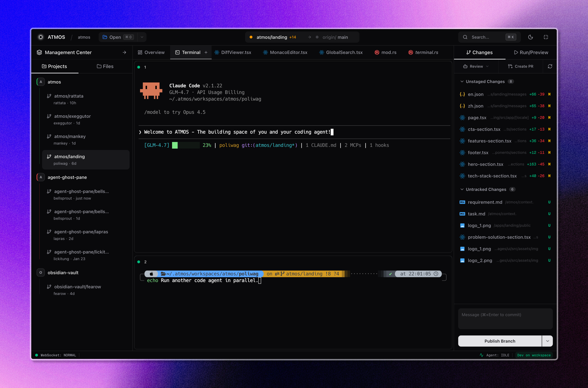Focus the Claude Code prompt input

coord(294,132)
